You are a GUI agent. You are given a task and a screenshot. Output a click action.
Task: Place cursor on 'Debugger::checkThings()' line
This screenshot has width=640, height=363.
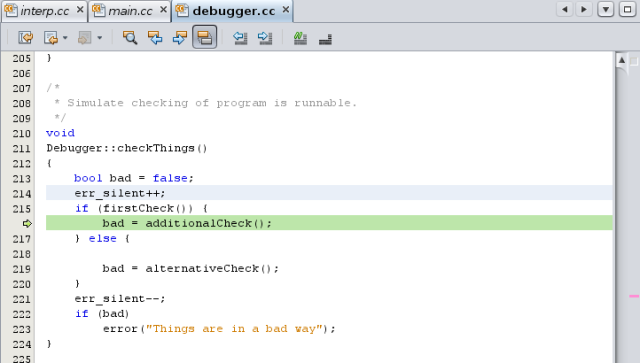127,148
